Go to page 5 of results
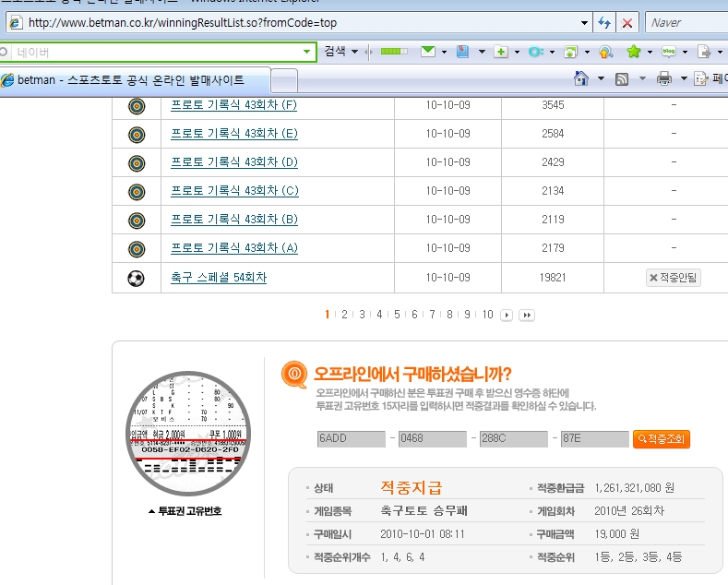Screen dimensions: 728x585 pyautogui.click(x=397, y=315)
